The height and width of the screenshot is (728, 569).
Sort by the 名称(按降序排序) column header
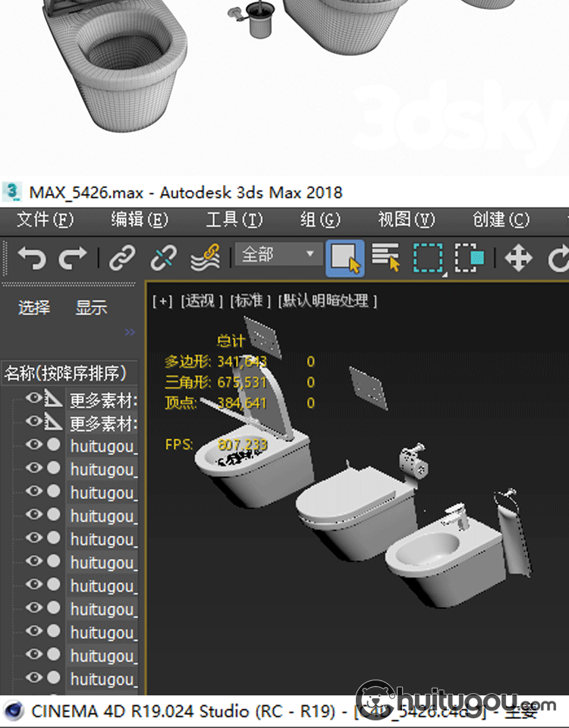69,373
